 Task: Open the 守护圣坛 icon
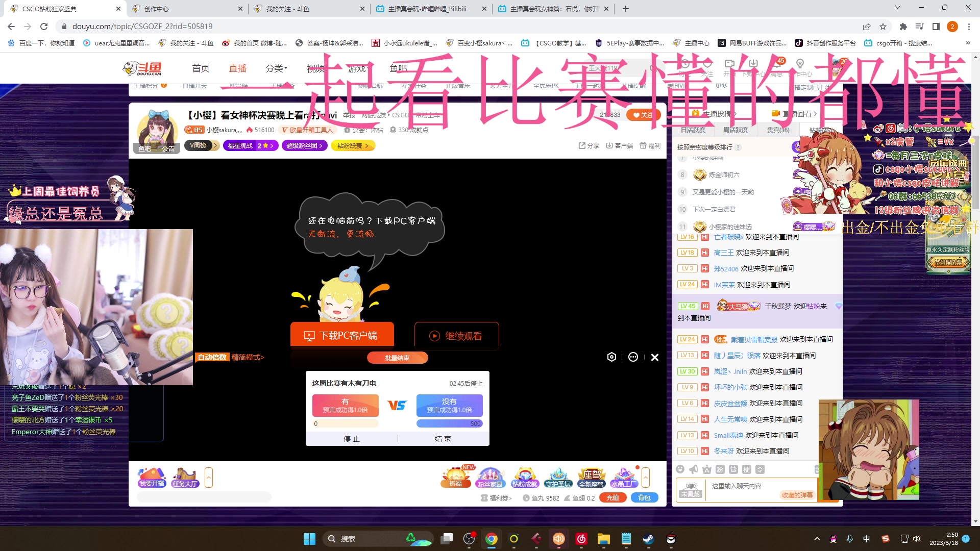coord(558,478)
